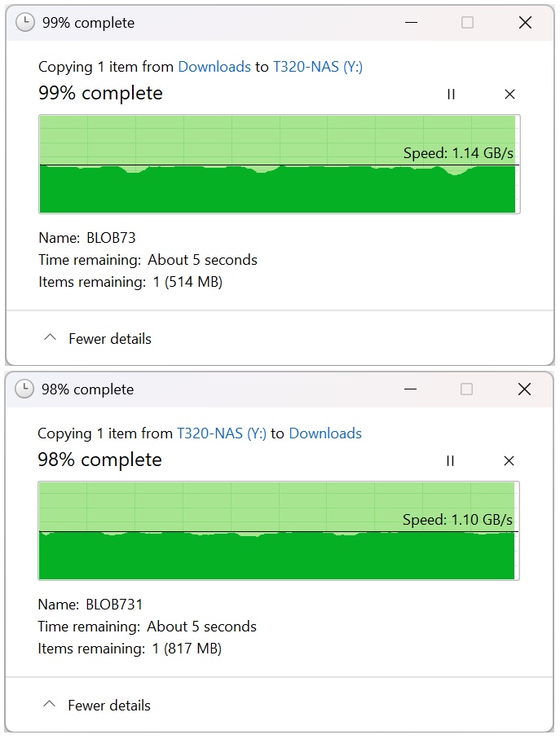Open the T320-NAS (Y:) source link in bottom dialog
The image size is (560, 739).
pyautogui.click(x=222, y=433)
